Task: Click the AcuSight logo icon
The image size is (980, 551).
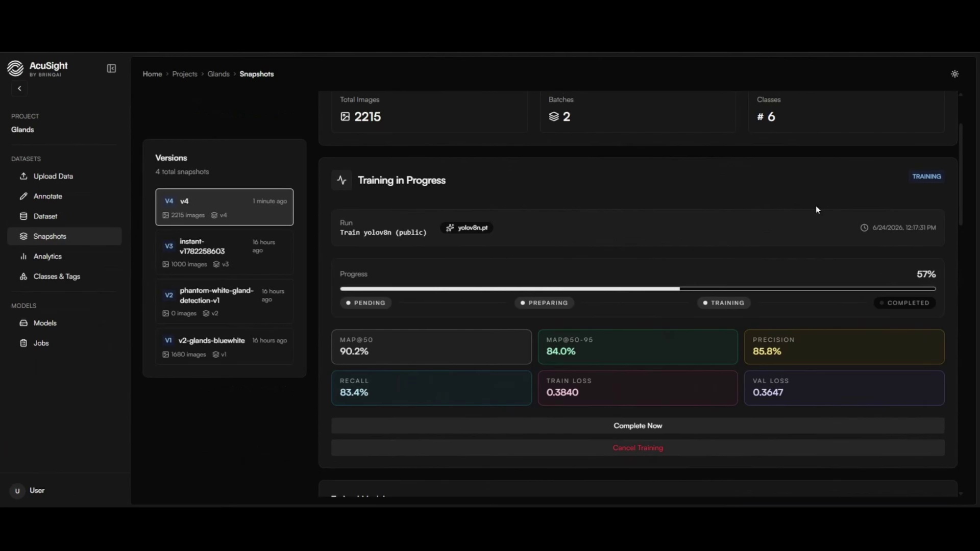Action: (x=15, y=68)
